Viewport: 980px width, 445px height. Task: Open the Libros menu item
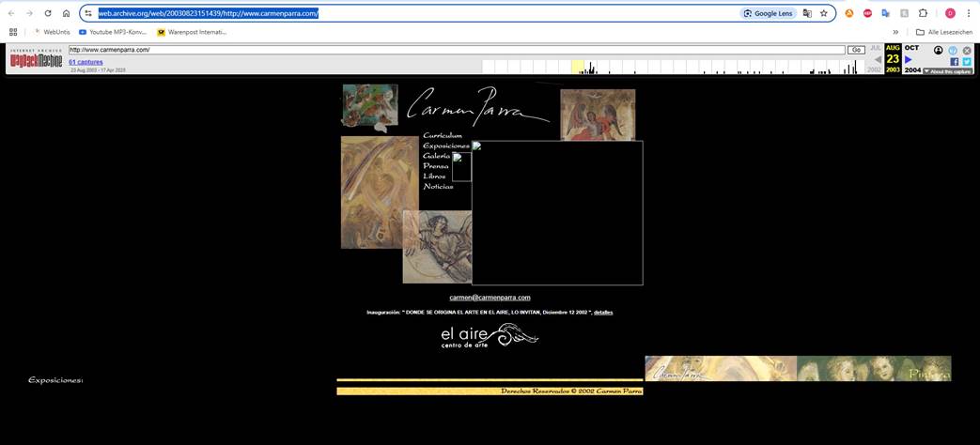[x=434, y=176]
